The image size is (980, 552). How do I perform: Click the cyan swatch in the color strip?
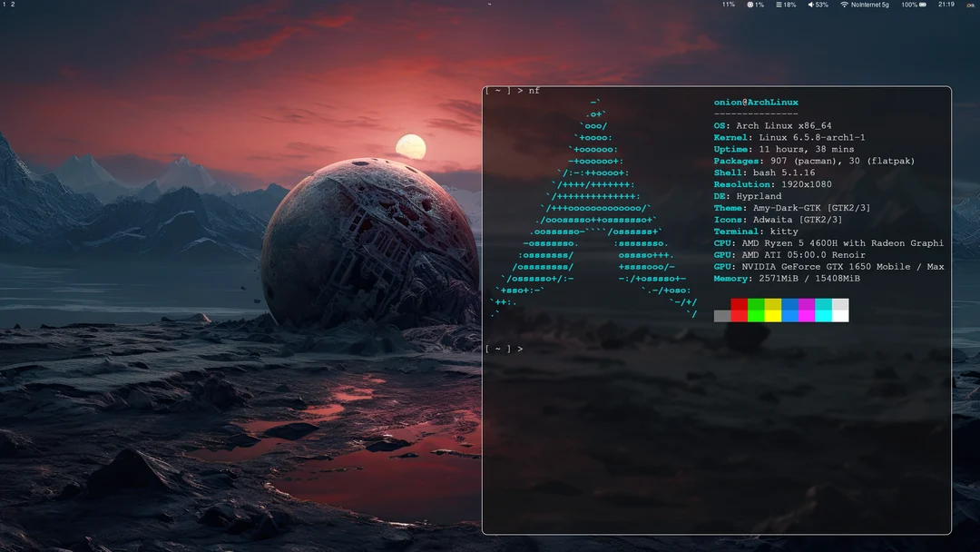825,310
